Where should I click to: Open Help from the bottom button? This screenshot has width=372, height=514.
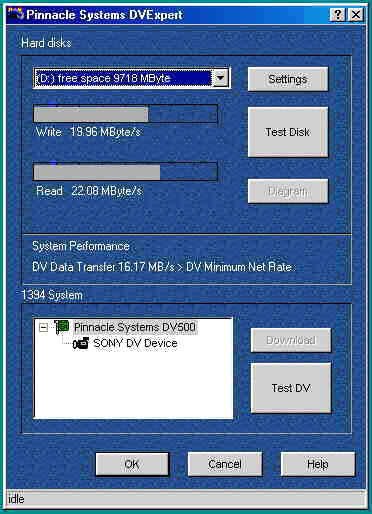(318, 464)
